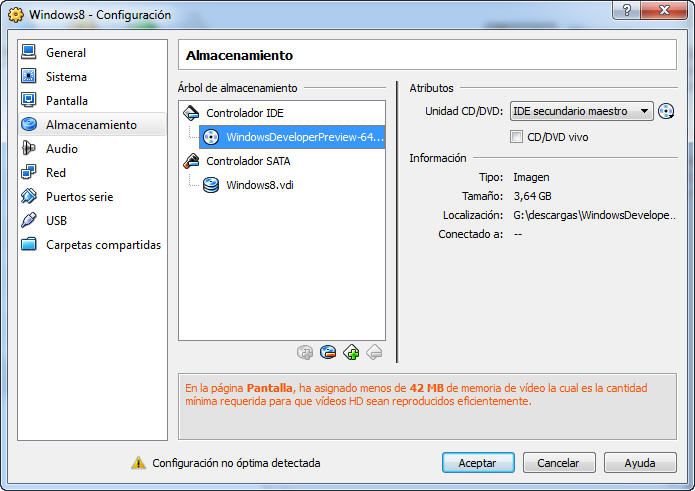The height and width of the screenshot is (491, 695).
Task: Switch to the Red settings page
Action: coord(92,172)
